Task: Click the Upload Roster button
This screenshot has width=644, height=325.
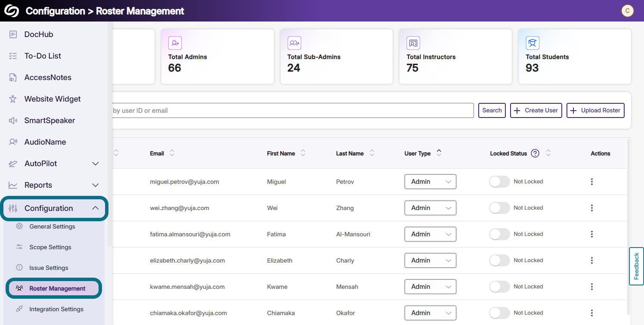Action: click(x=595, y=110)
